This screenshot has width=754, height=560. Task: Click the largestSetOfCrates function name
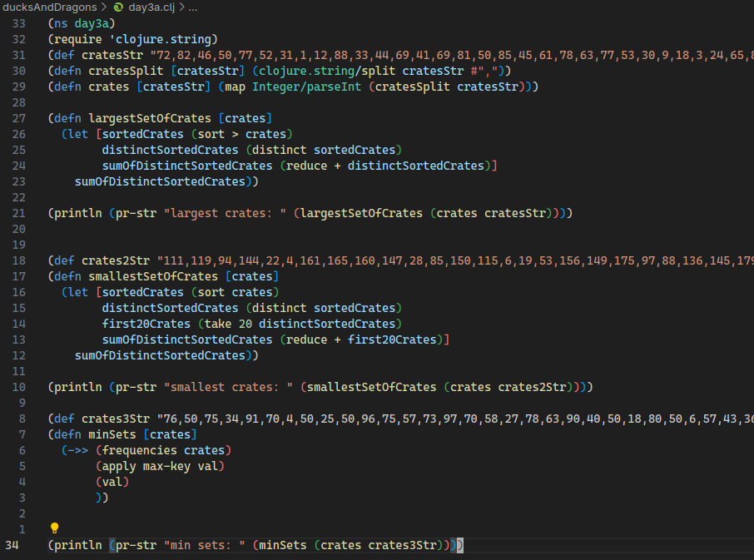pyautogui.click(x=150, y=118)
